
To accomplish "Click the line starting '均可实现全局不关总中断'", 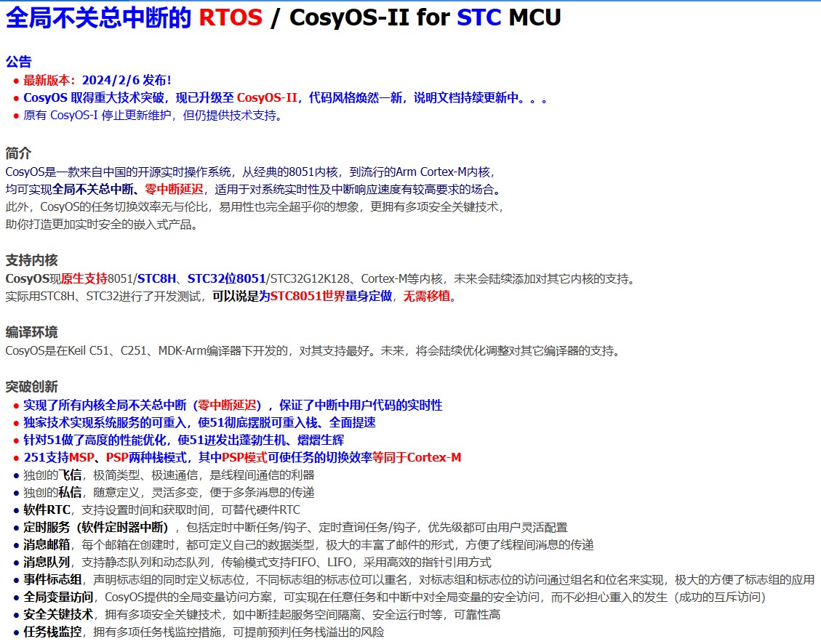I will point(253,190).
